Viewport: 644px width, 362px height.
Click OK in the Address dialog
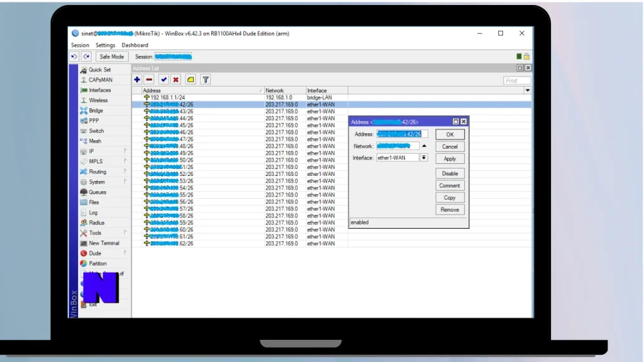tap(450, 134)
